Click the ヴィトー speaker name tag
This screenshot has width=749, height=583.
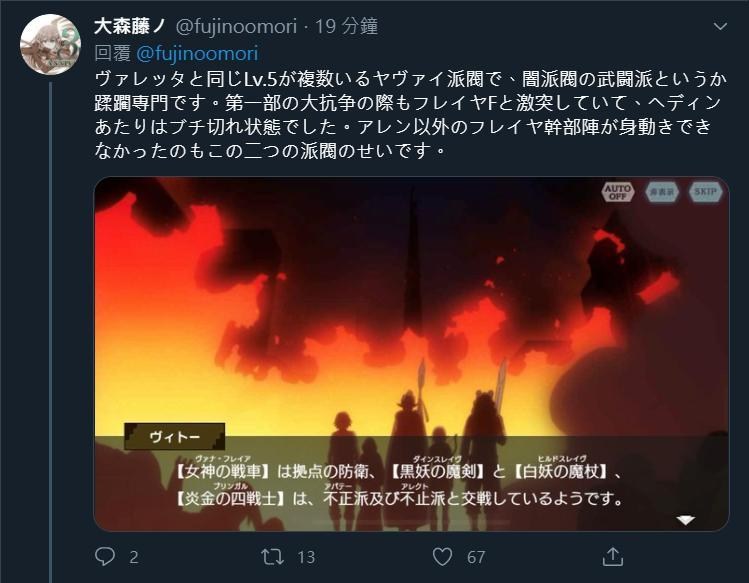click(174, 437)
